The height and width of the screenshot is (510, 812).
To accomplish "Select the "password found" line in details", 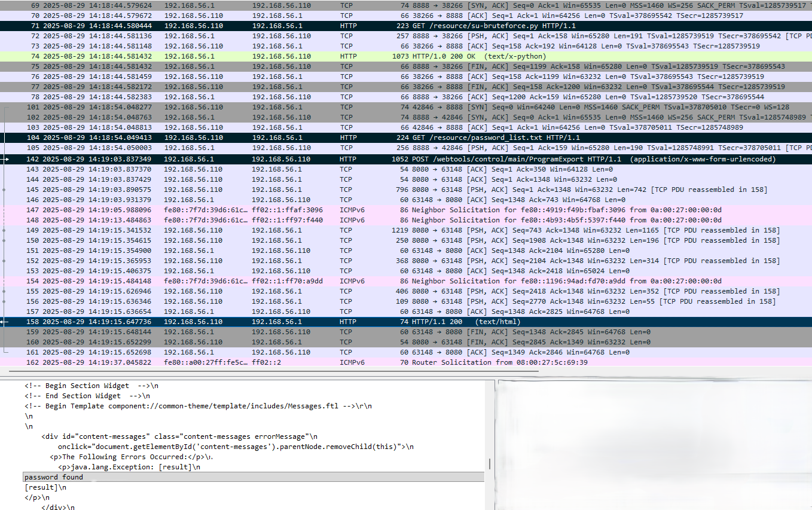I will pos(54,477).
